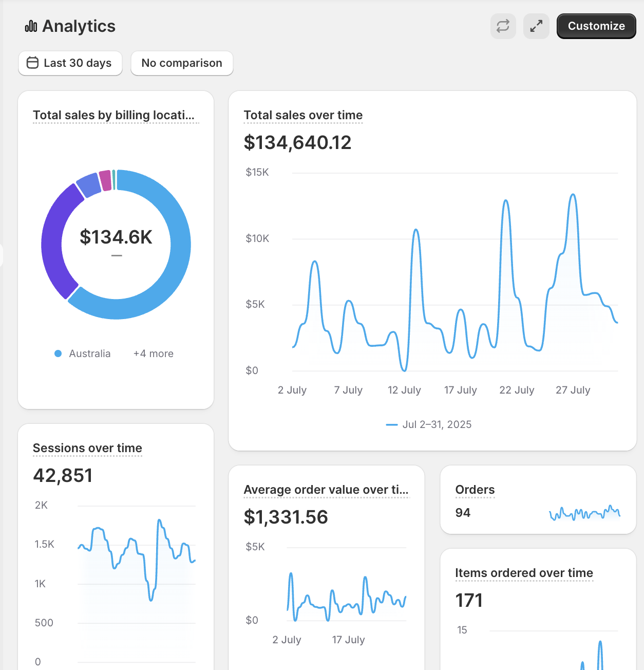Click the Australia legend label
Screen dimensions: 644x670
point(90,353)
